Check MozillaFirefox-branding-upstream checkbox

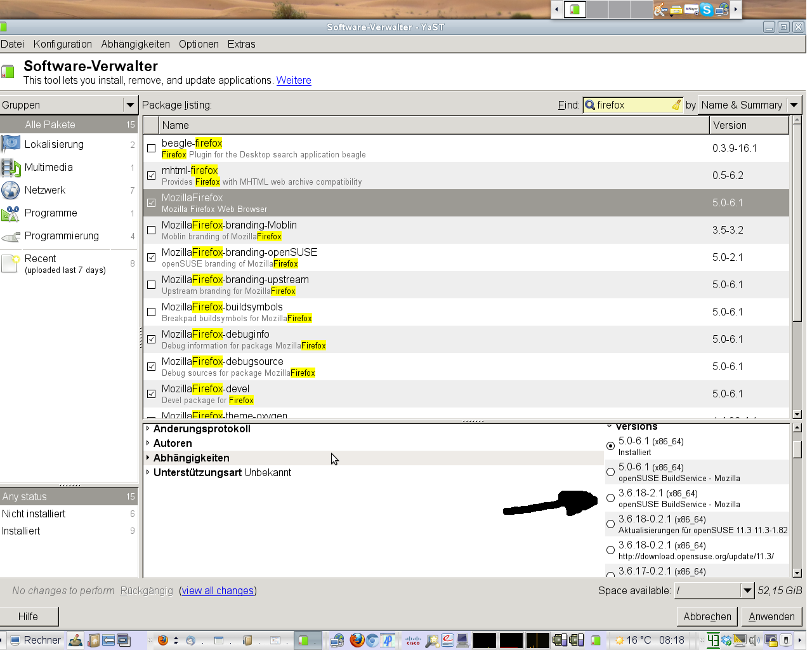[x=151, y=284]
